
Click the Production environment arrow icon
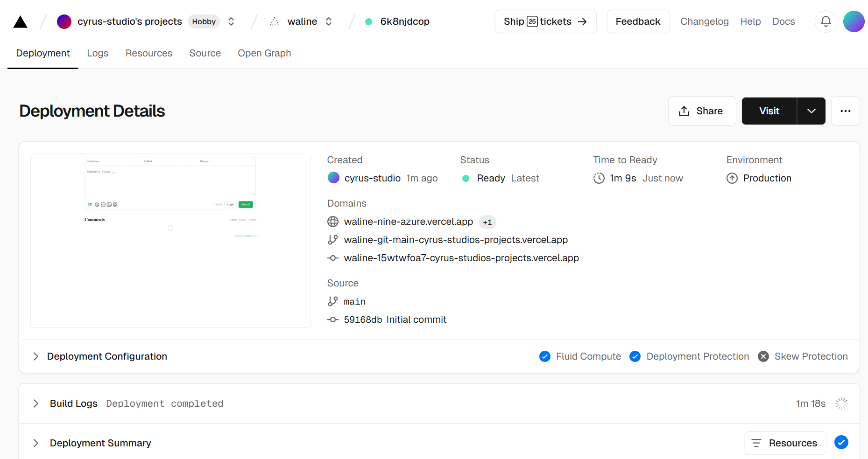click(x=732, y=178)
